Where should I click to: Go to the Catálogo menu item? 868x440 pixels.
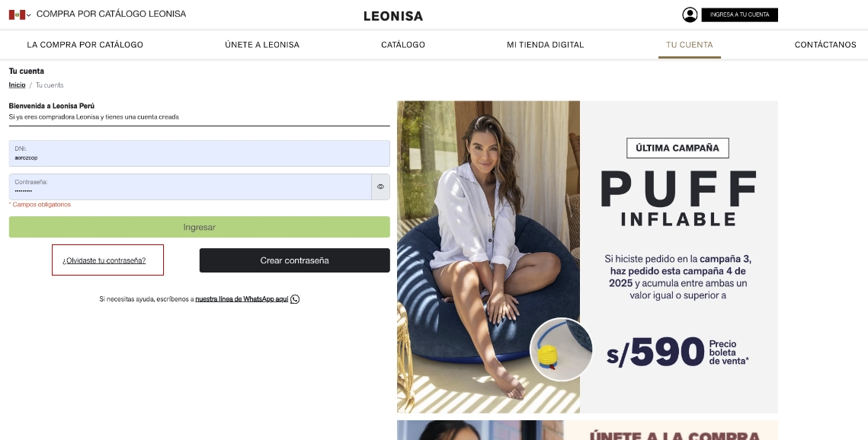(403, 45)
